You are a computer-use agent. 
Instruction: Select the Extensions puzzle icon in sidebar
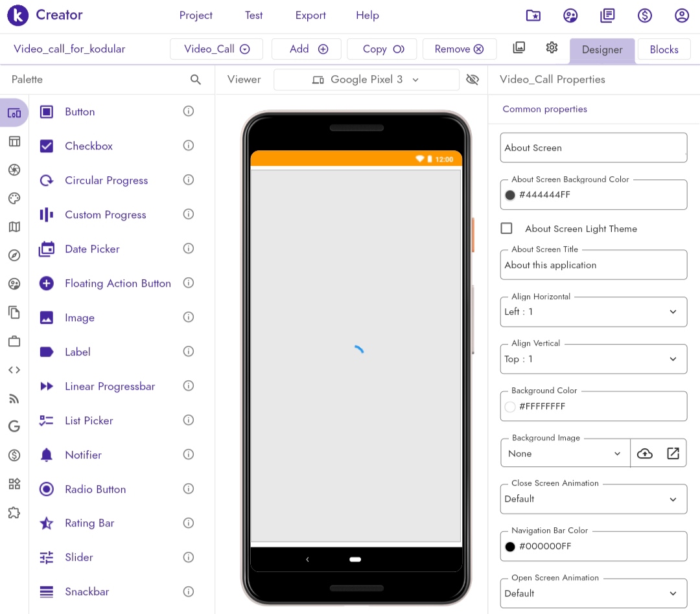coord(14,512)
